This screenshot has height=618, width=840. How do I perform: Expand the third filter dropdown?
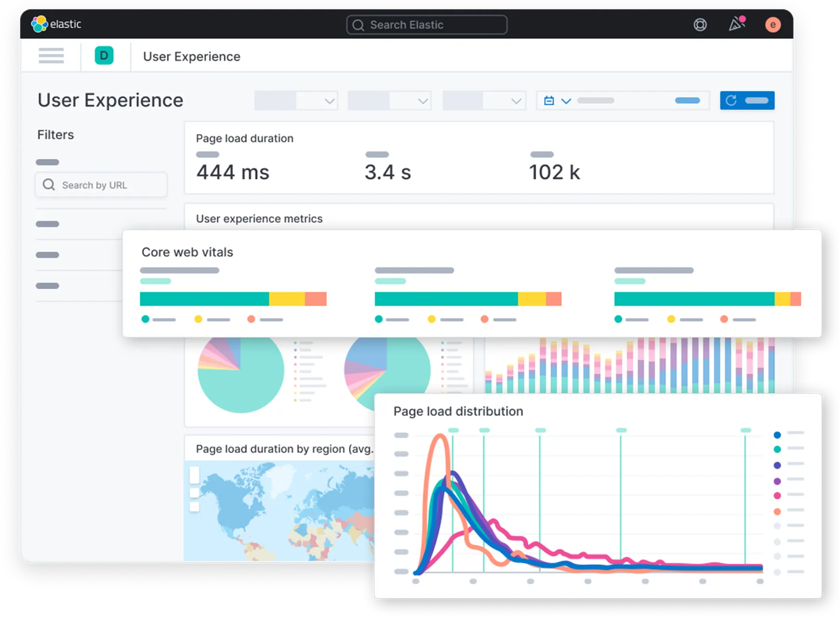coord(484,101)
